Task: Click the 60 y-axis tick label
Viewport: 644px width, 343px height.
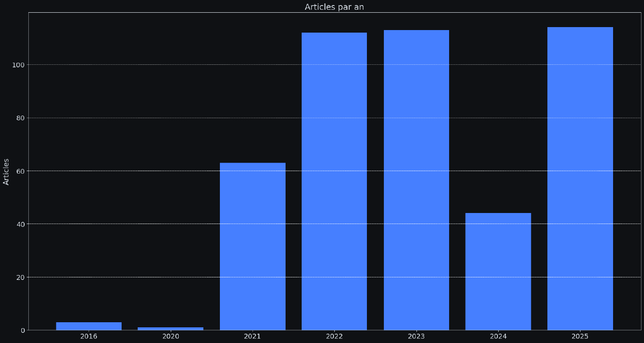Action: (x=20, y=171)
